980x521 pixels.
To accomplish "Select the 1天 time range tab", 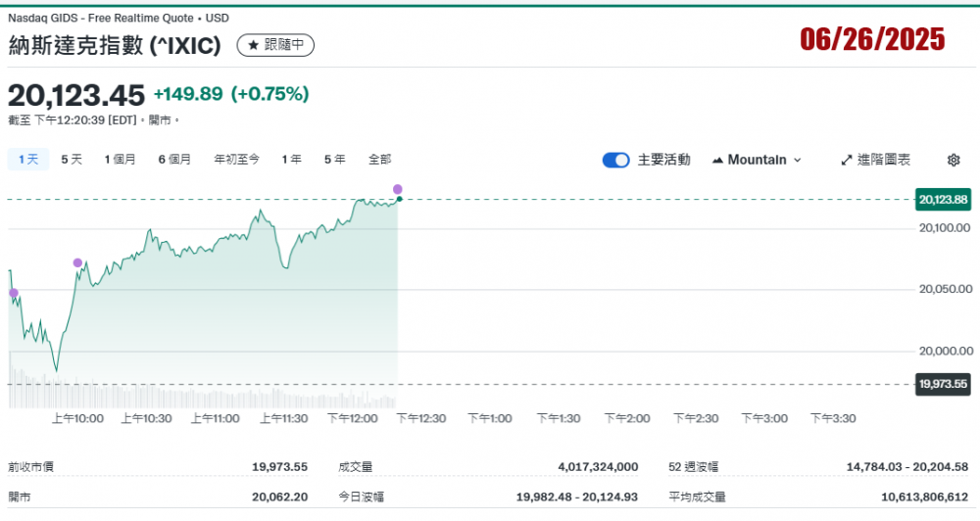I will pos(28,159).
